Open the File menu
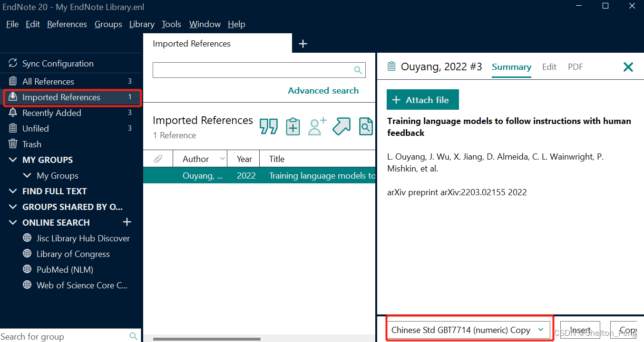This screenshot has width=644, height=342. [12, 24]
